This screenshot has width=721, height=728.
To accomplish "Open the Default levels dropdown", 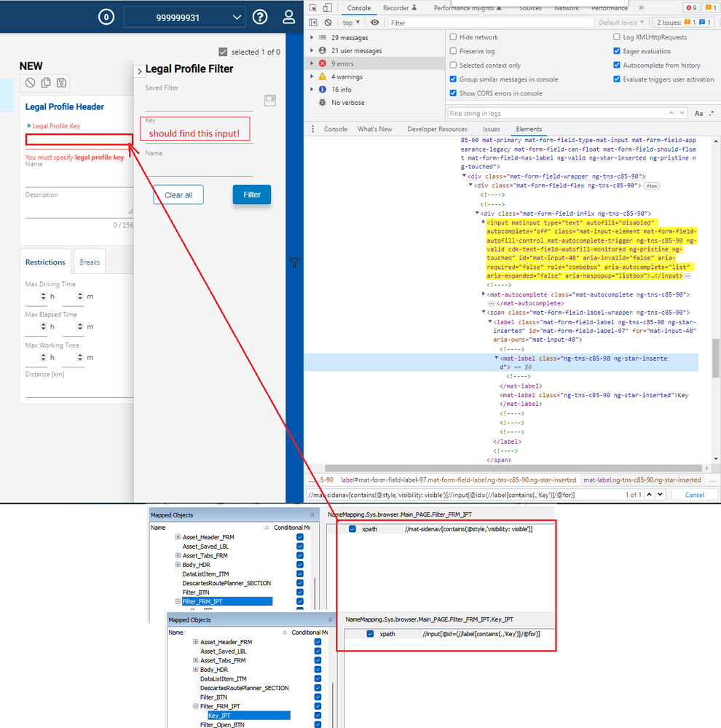I will tap(621, 23).
